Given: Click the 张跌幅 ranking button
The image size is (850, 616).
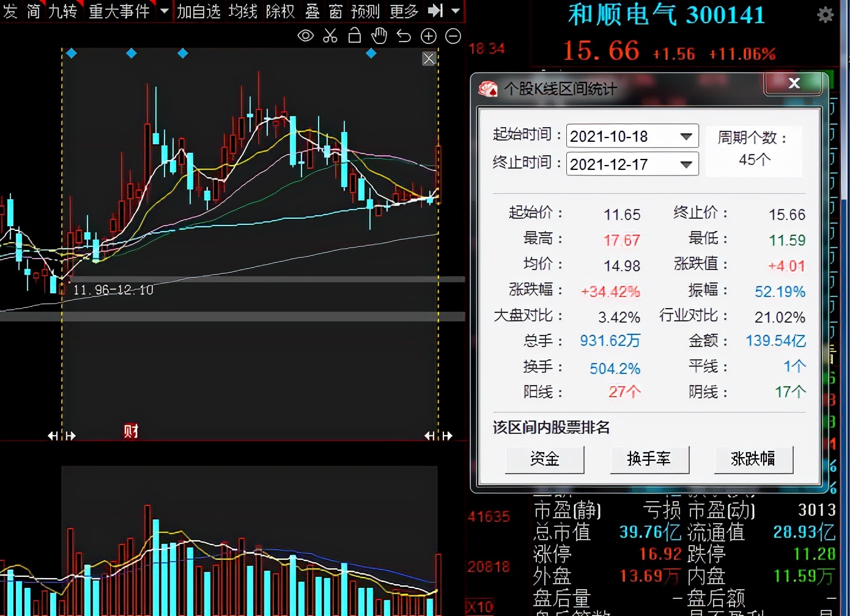Looking at the screenshot, I should [x=753, y=459].
